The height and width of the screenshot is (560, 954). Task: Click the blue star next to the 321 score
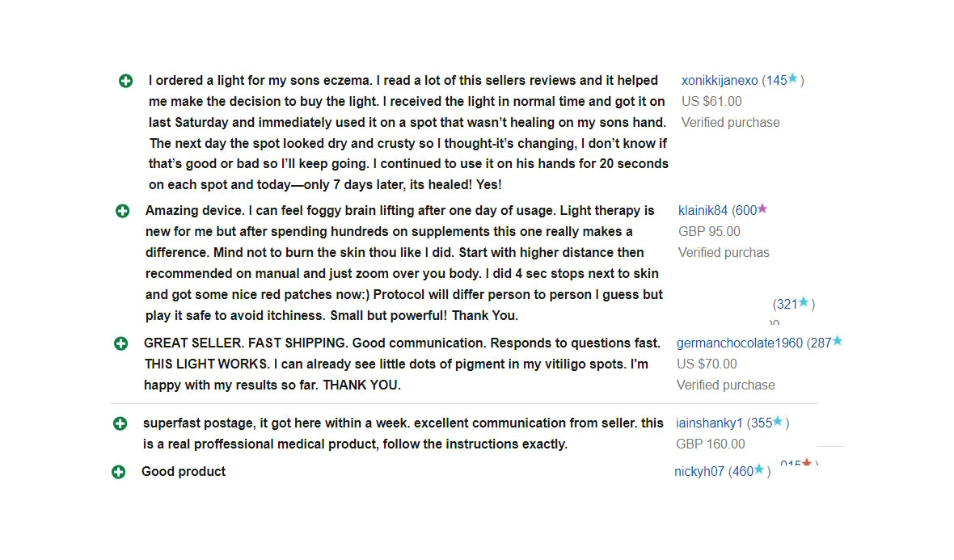pyautogui.click(x=804, y=303)
